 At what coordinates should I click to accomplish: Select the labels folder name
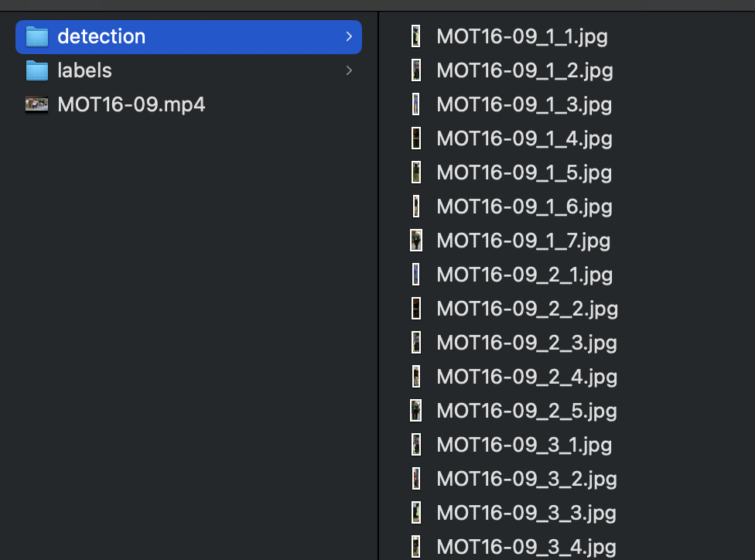[x=84, y=70]
